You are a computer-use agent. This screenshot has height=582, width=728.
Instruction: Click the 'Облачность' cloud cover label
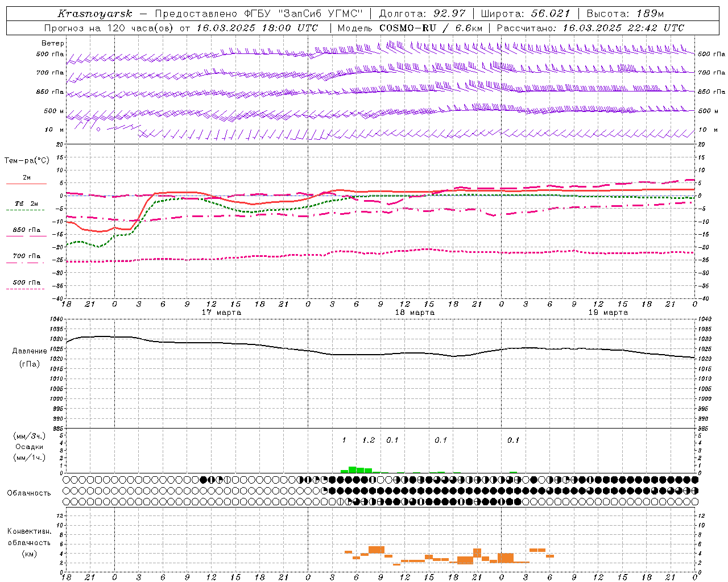pyautogui.click(x=29, y=493)
